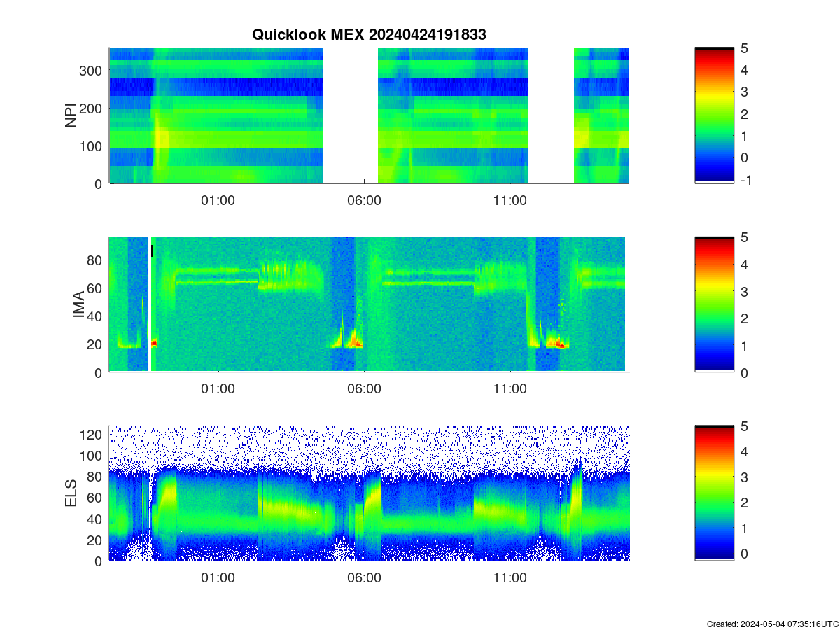Click the 11:00 tick under ELS plot
Viewport: 840px width, 630px height.
(510, 578)
